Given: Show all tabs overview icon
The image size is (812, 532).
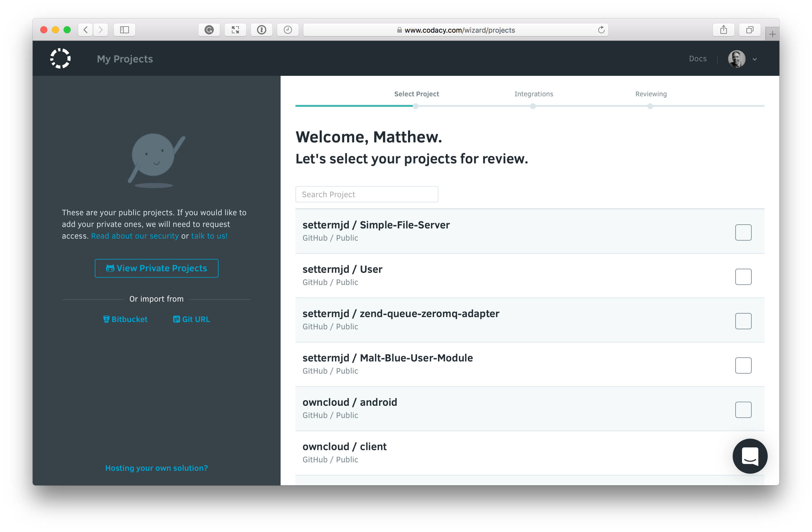Looking at the screenshot, I should tap(749, 30).
